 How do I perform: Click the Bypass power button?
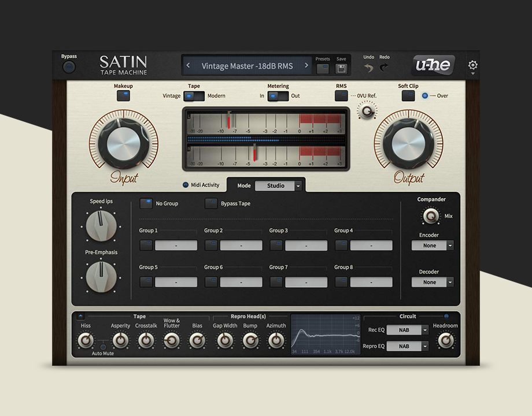(69, 67)
